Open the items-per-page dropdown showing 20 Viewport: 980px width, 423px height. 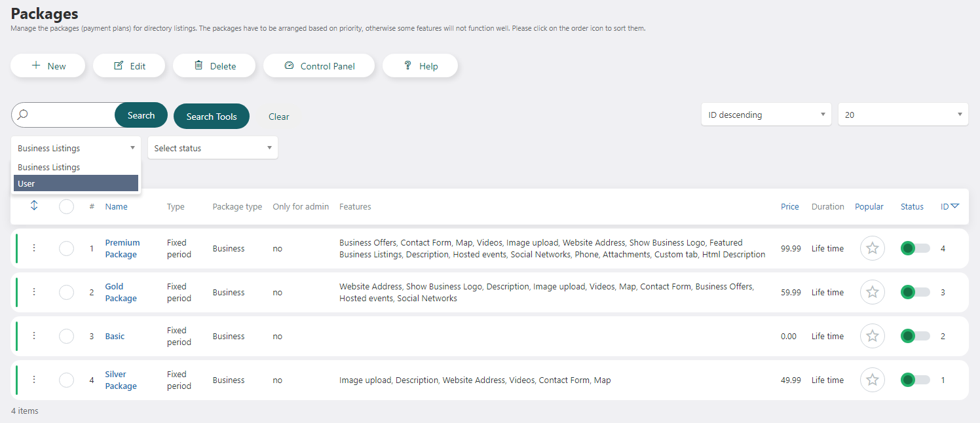point(903,115)
